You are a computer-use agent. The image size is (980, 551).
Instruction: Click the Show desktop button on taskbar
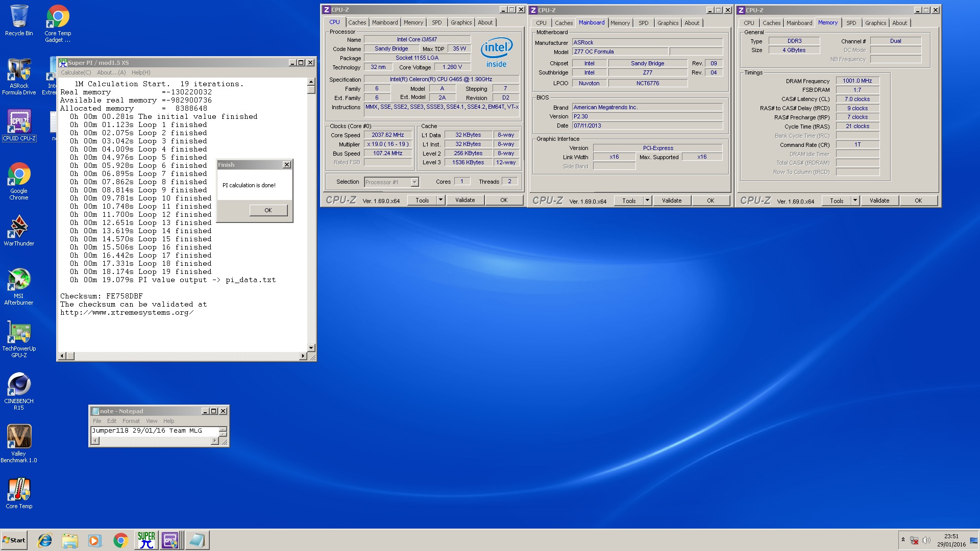974,540
